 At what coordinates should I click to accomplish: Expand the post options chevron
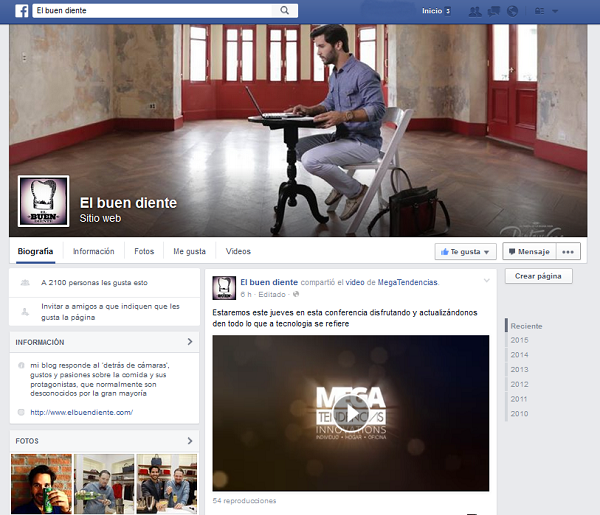[487, 280]
